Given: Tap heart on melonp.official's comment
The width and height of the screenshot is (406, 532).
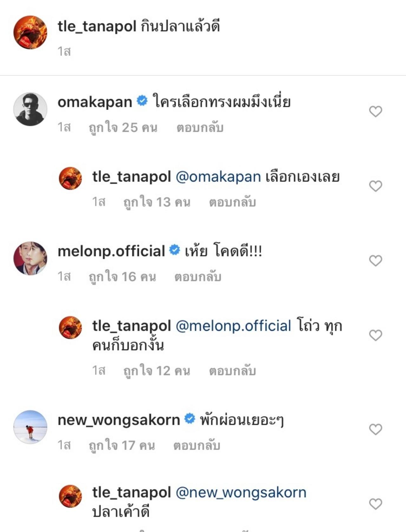Looking at the screenshot, I should [376, 261].
